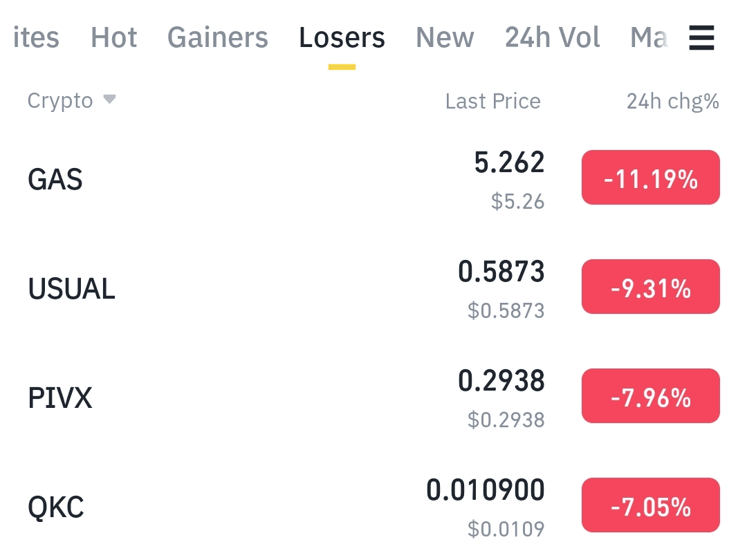The image size is (747, 560).
Task: Sort by the Last Price column header
Action: pos(493,101)
